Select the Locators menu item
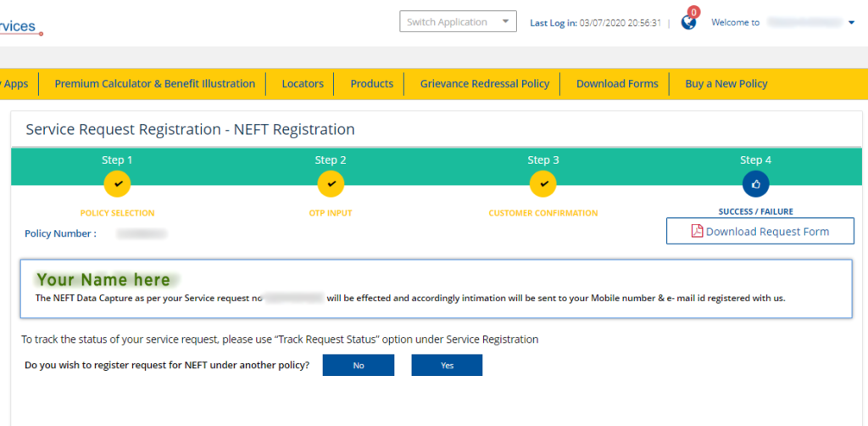This screenshot has height=426, width=868. tap(303, 84)
